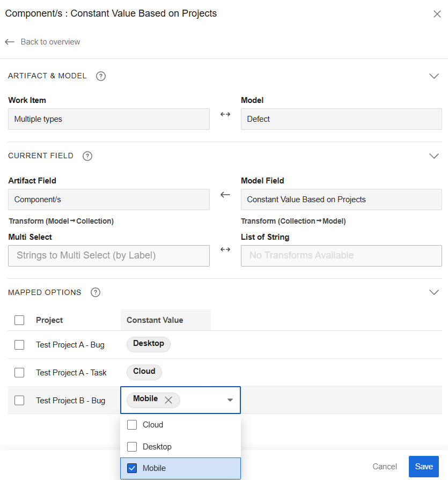This screenshot has height=480, width=448.
Task: Check the Desktop option in dropdown list
Action: pos(132,447)
